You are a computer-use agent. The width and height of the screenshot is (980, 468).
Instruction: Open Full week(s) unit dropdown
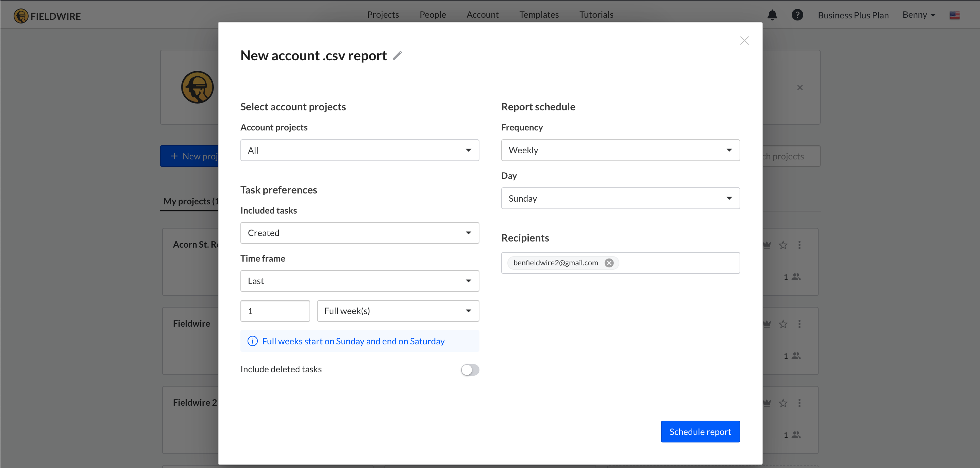[398, 311]
